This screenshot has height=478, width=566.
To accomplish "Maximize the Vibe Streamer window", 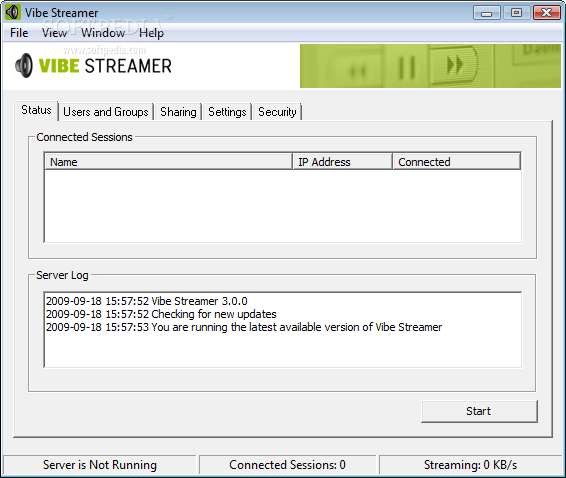I will click(517, 13).
